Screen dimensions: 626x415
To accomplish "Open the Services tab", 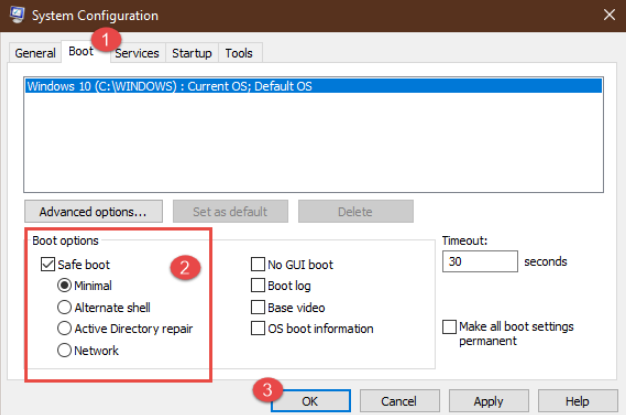I will [137, 53].
